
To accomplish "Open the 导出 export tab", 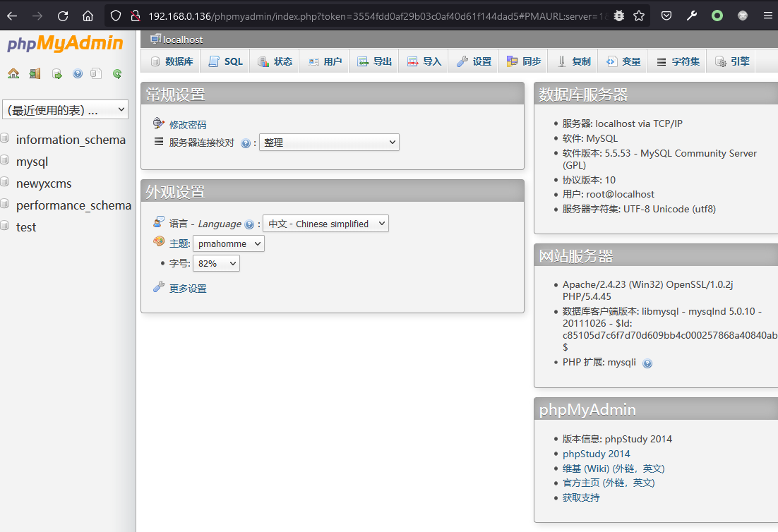I will tap(375, 61).
